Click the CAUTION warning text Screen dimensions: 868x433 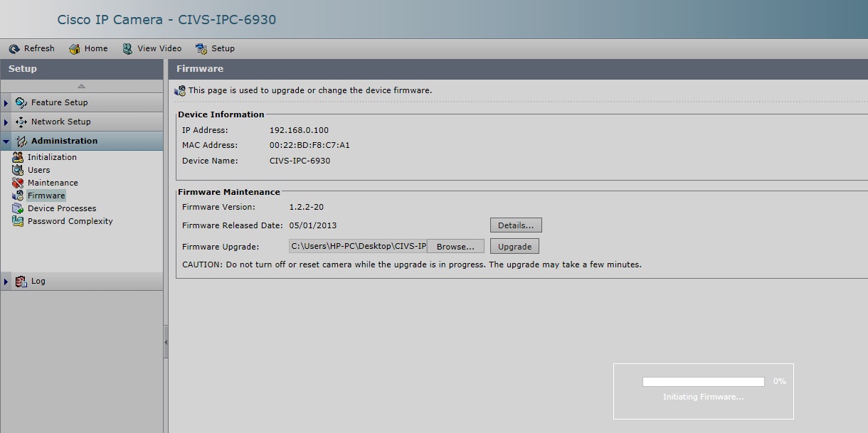(412, 264)
